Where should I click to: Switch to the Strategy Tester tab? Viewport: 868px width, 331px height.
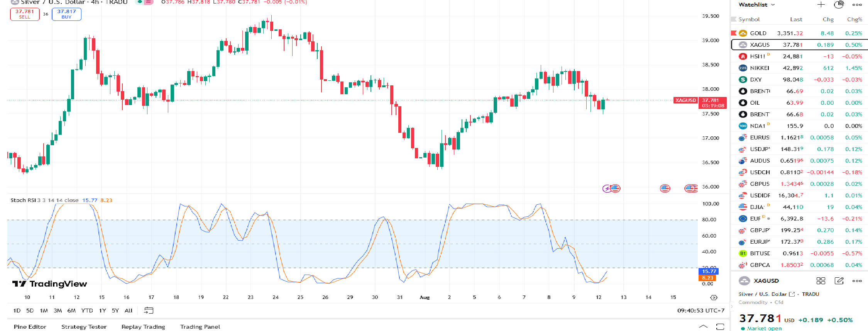[84, 327]
